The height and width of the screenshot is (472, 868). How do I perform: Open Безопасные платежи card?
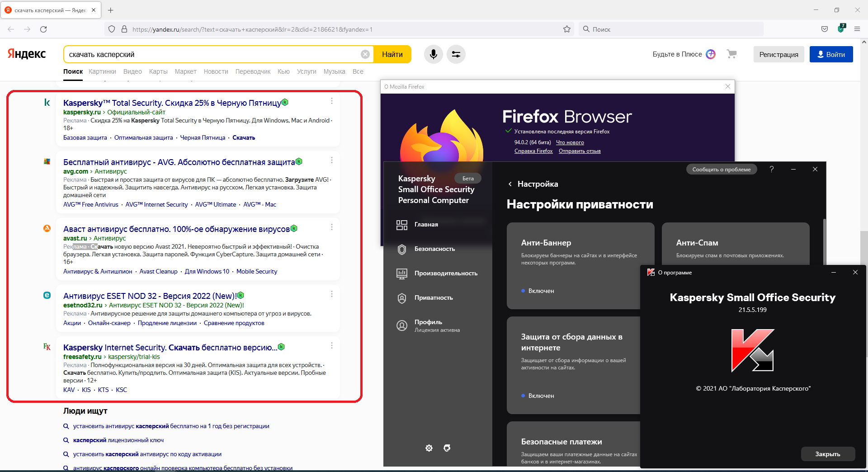point(574,444)
